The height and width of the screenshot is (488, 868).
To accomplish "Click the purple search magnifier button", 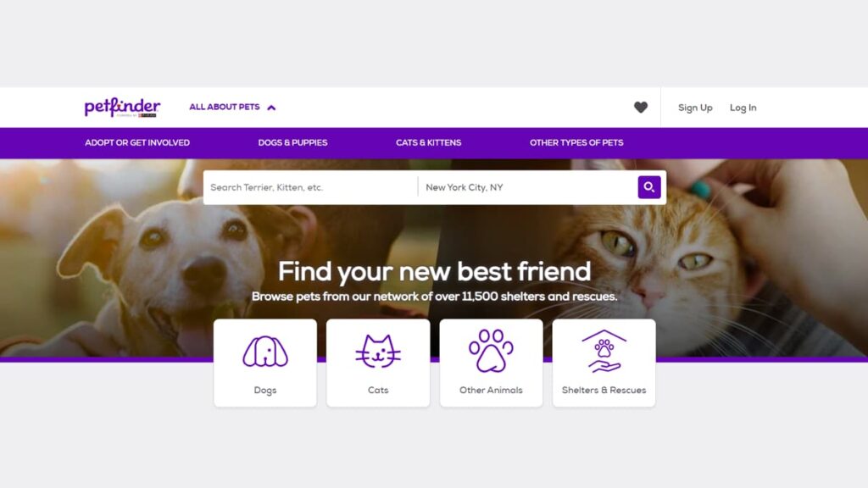I will point(648,187).
